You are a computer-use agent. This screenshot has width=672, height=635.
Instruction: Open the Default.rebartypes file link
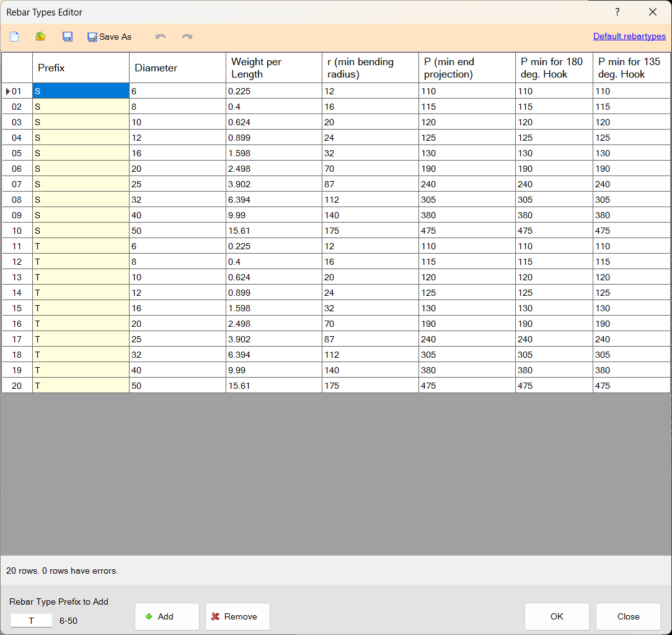(629, 36)
